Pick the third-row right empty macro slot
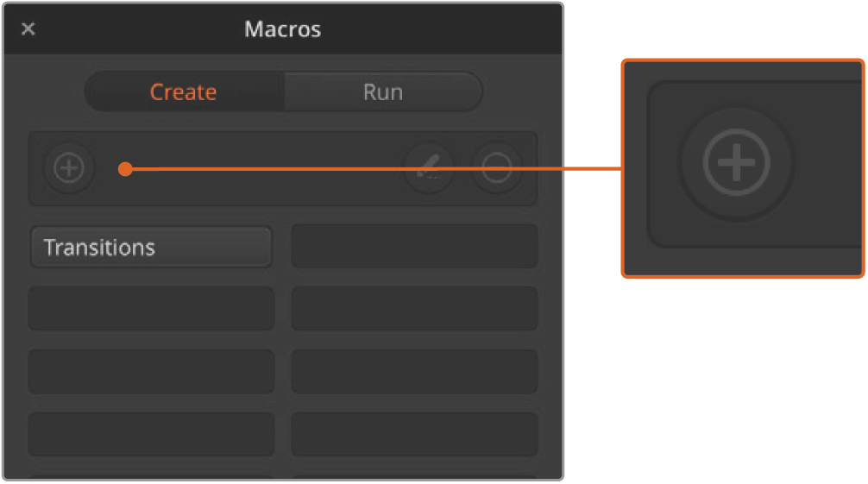868x484 pixels. (x=414, y=372)
